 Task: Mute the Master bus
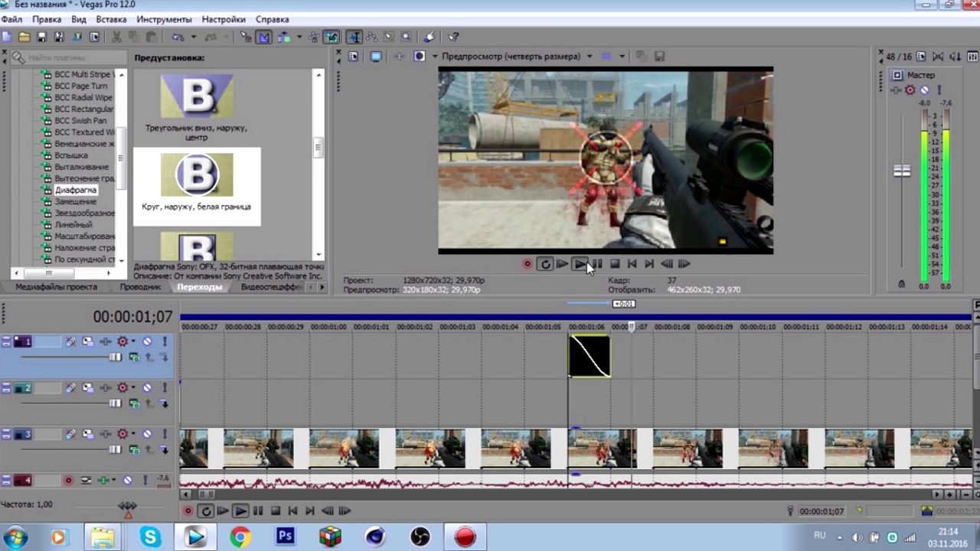tap(924, 90)
